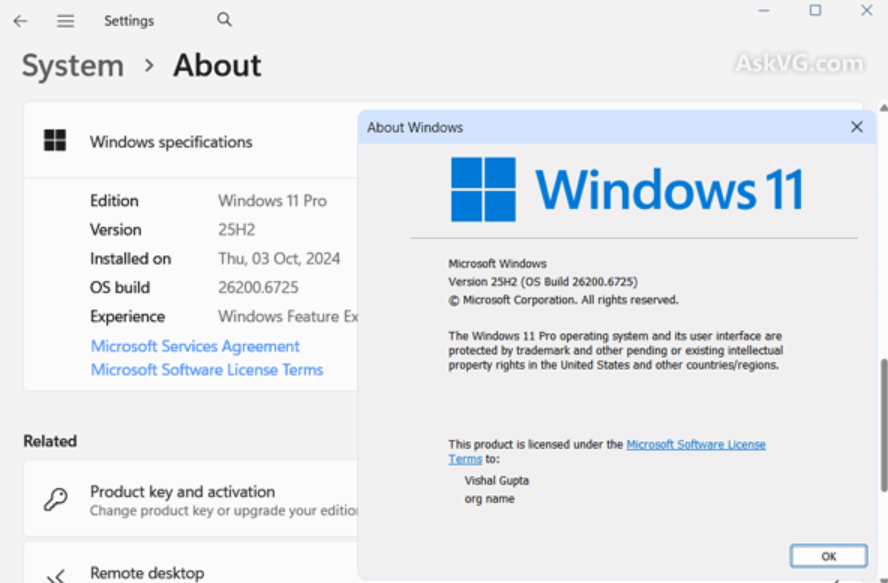Click the Windows 11 flag logo in the dialog
Image resolution: width=888 pixels, height=583 pixels.
[x=485, y=189]
